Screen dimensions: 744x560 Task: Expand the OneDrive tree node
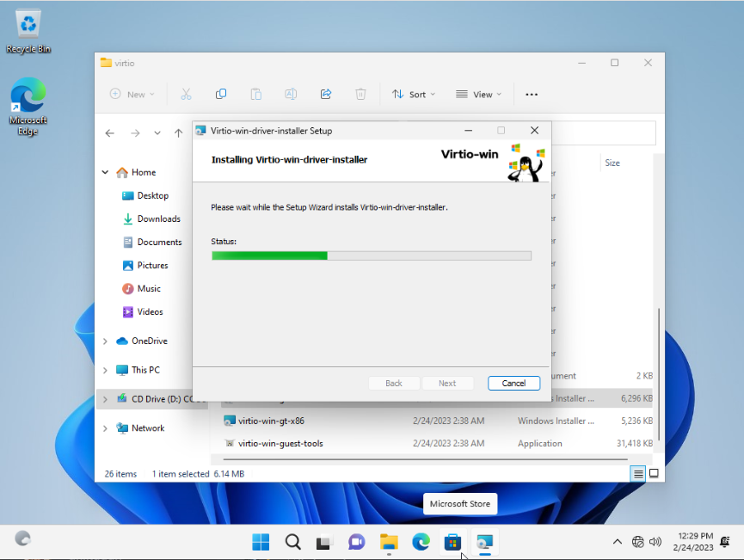point(105,342)
